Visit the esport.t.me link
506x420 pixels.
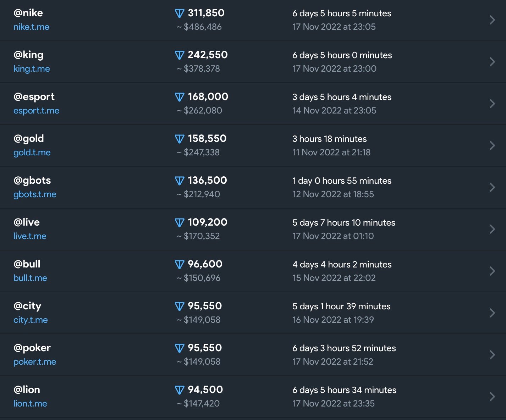click(36, 111)
